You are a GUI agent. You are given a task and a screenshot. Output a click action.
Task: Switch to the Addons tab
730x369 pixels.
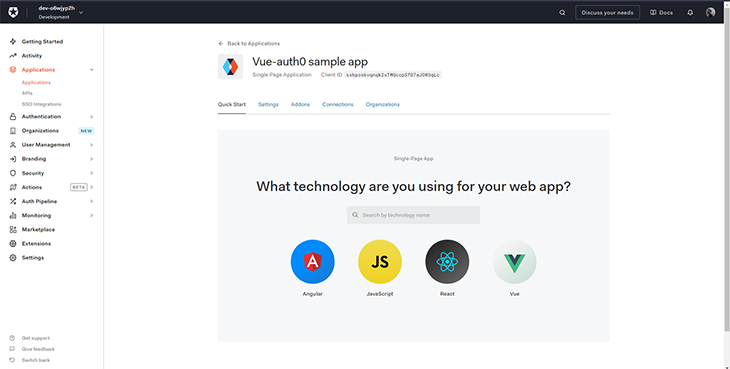(300, 104)
